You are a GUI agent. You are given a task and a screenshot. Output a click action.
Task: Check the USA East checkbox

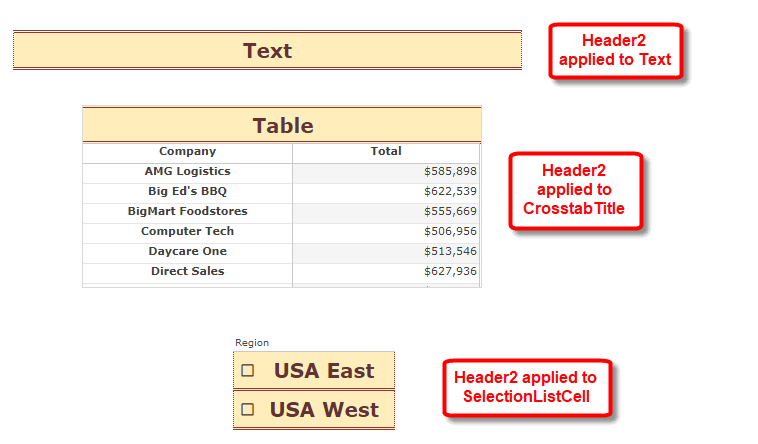(248, 371)
